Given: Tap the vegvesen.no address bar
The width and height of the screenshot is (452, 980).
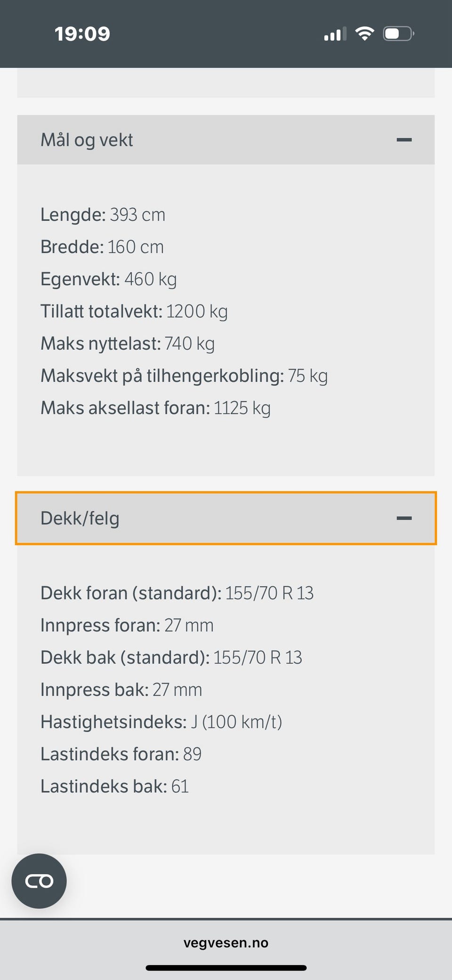Looking at the screenshot, I should click(x=226, y=943).
